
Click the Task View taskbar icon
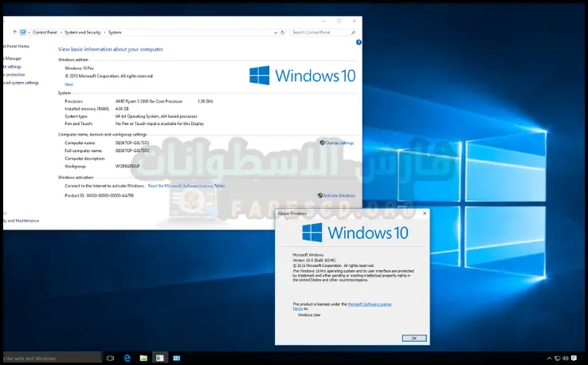tap(110, 359)
